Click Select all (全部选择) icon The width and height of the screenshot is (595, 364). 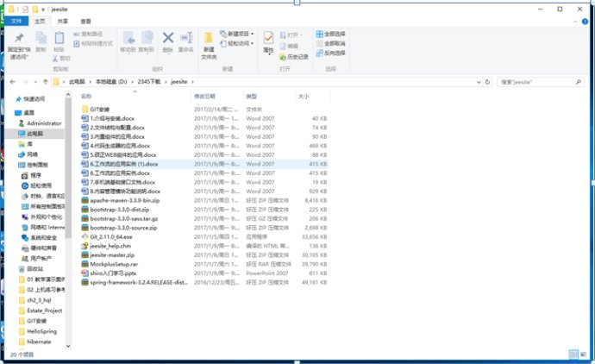320,35
